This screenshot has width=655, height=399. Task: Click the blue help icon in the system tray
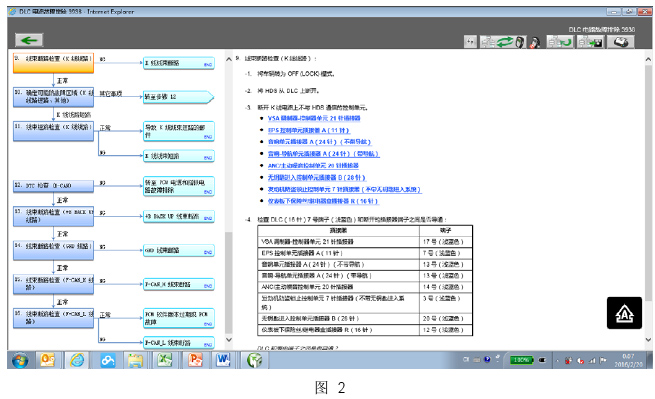coord(487,359)
